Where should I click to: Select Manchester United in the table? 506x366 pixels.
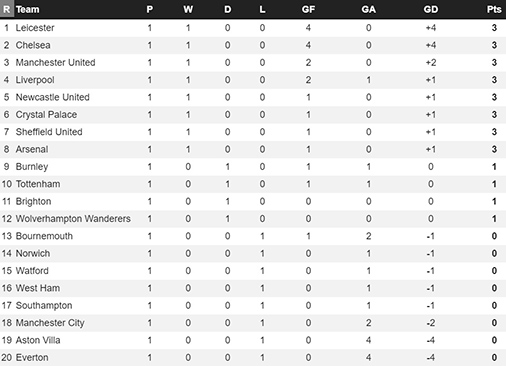tap(55, 62)
